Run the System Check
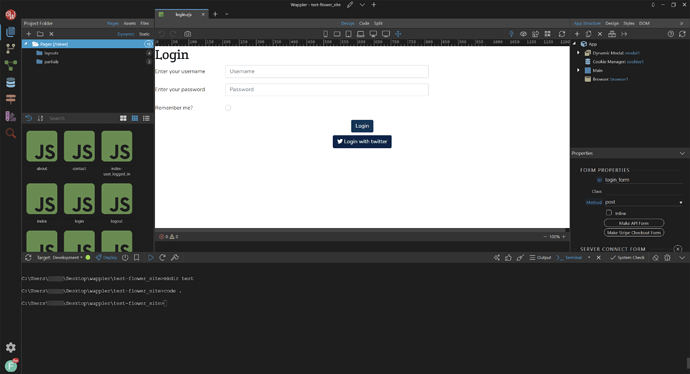The height and width of the screenshot is (374, 690). [x=627, y=257]
